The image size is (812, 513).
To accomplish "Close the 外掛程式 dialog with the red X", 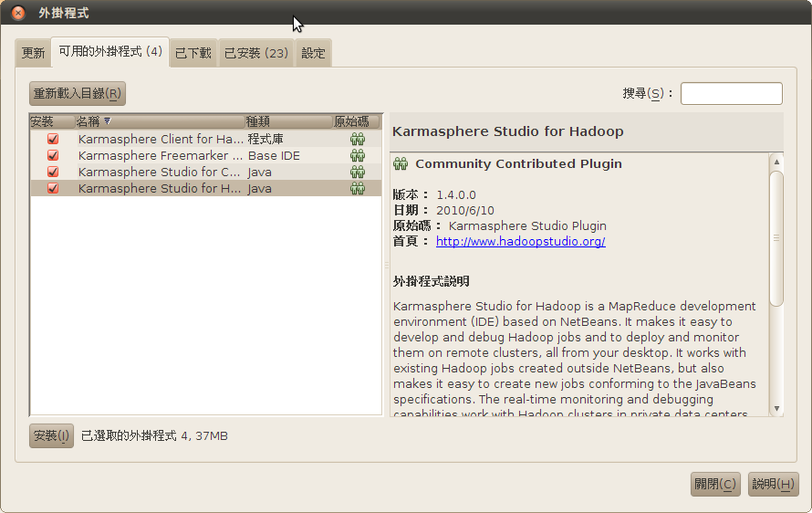I will (18, 13).
